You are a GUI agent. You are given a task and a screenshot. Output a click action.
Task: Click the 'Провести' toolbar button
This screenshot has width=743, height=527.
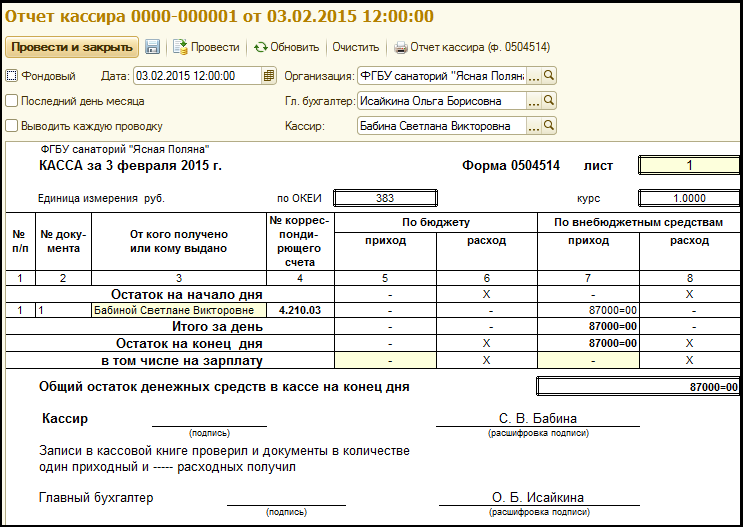[x=206, y=47]
